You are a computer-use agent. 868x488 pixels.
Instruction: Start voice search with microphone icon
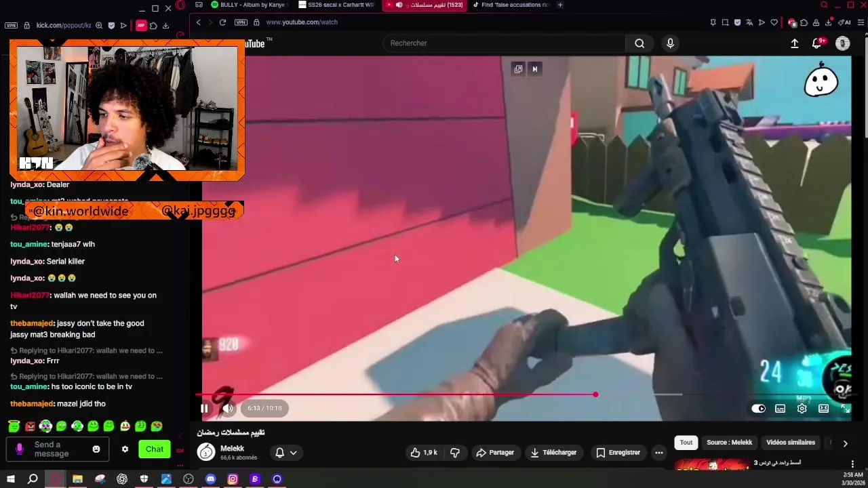click(670, 43)
